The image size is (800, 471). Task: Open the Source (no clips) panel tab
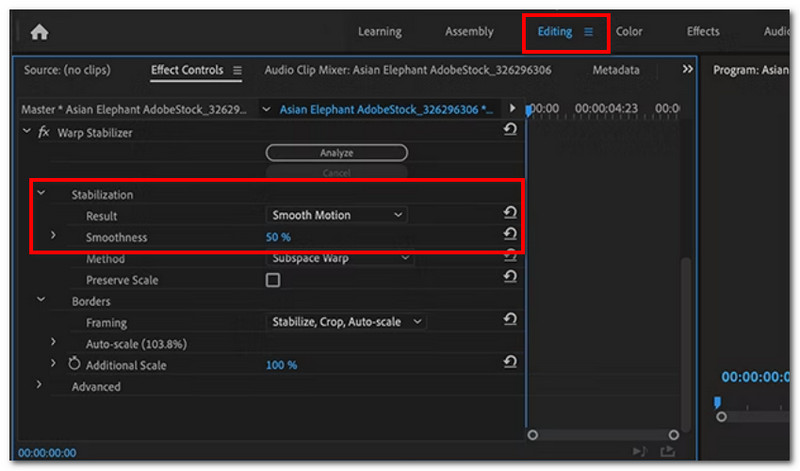[67, 70]
